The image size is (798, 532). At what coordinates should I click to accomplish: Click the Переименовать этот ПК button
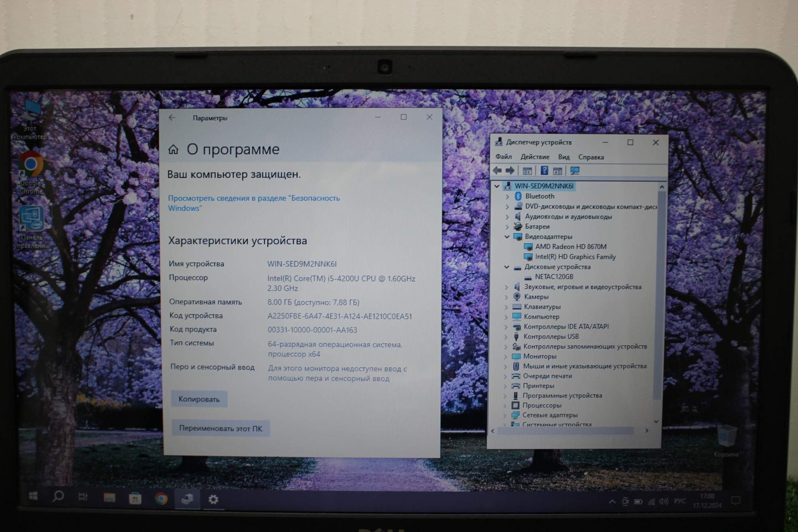[220, 428]
